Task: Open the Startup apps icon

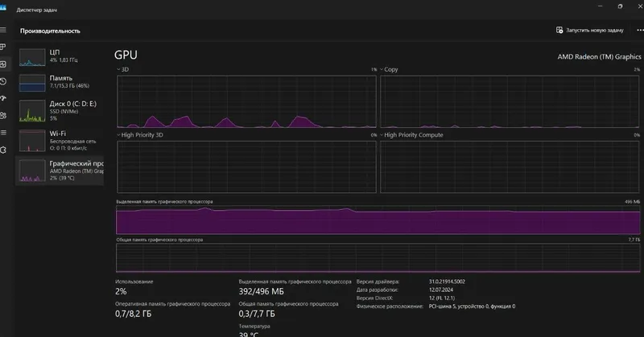Action: click(x=3, y=98)
